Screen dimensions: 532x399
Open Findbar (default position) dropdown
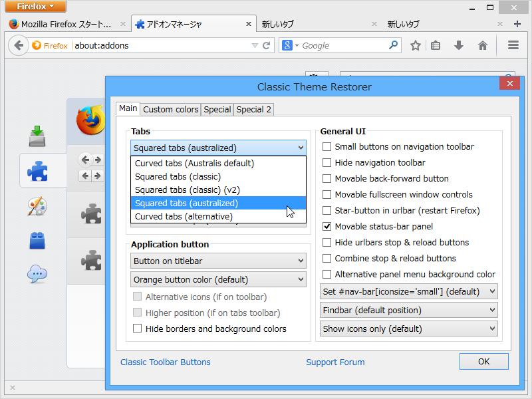(408, 310)
